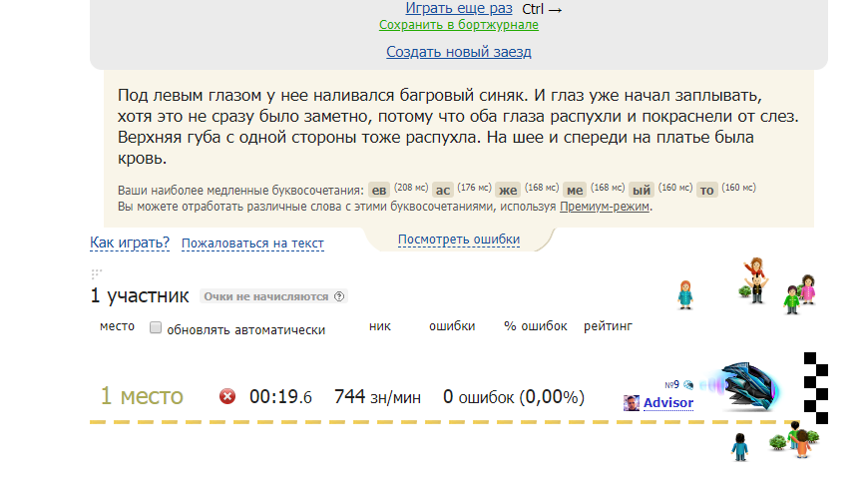Click the Advisor avatar thumbnail
The height and width of the screenshot is (488, 868).
(632, 403)
